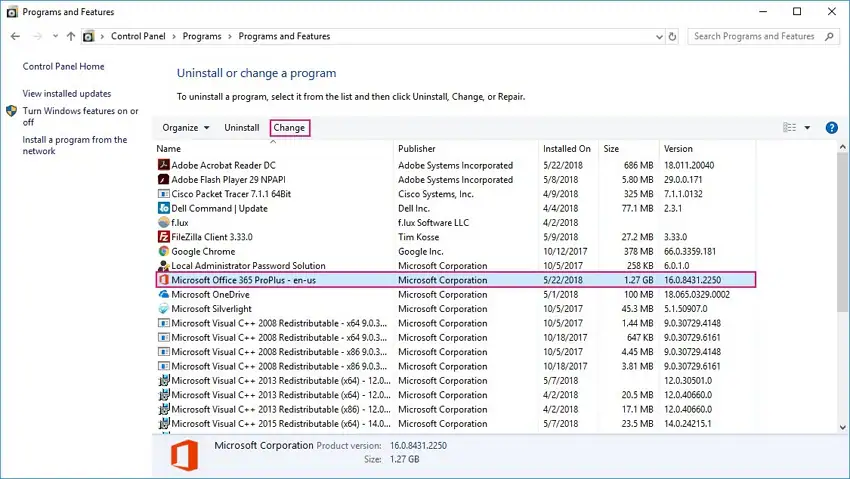Click the change view layout icon
Screen dimensions: 850x479
(x=789, y=127)
